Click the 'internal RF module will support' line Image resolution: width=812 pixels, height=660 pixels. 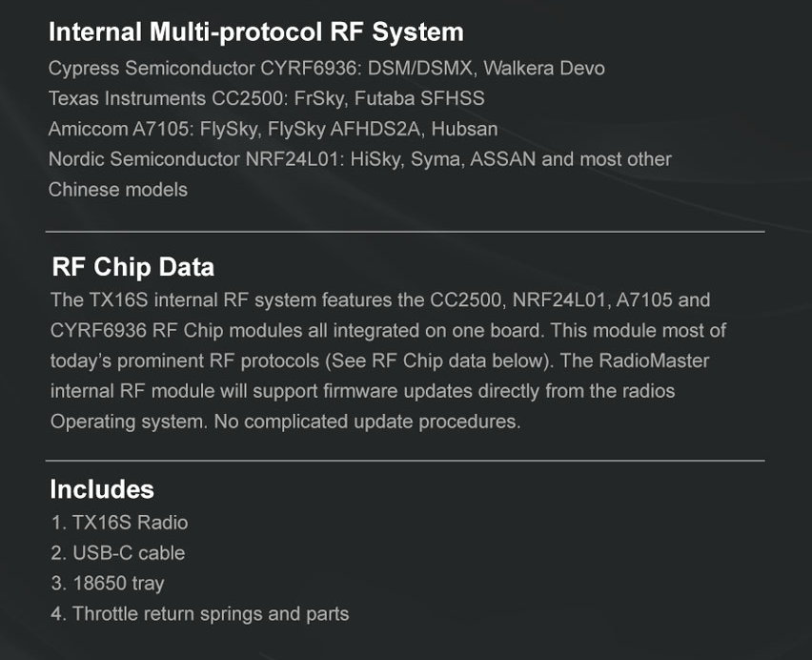pos(362,391)
